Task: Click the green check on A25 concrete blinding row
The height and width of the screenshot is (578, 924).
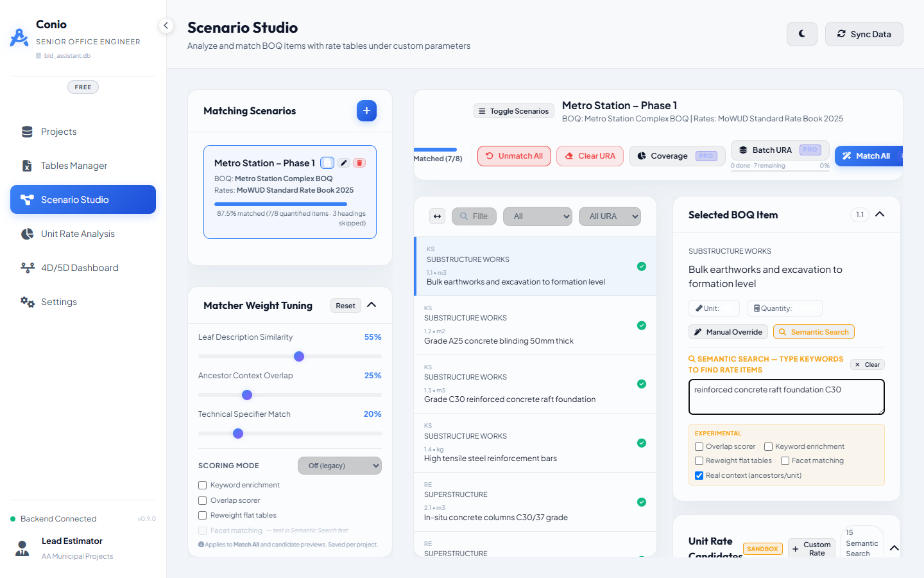Action: coord(642,326)
